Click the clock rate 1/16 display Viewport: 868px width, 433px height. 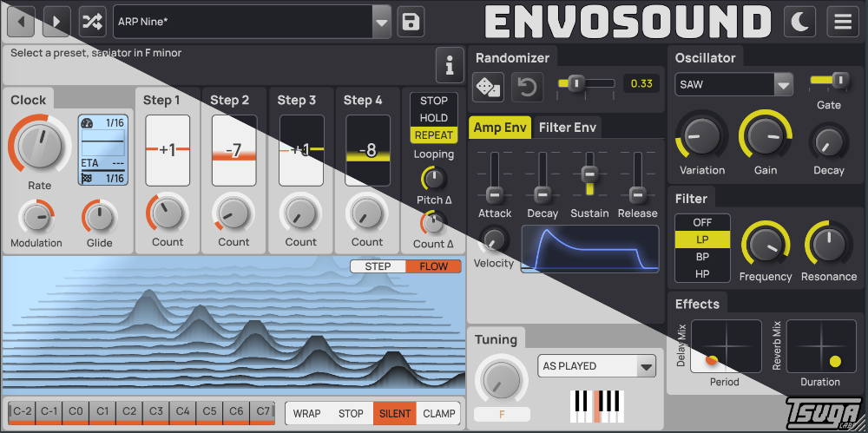[x=103, y=151]
